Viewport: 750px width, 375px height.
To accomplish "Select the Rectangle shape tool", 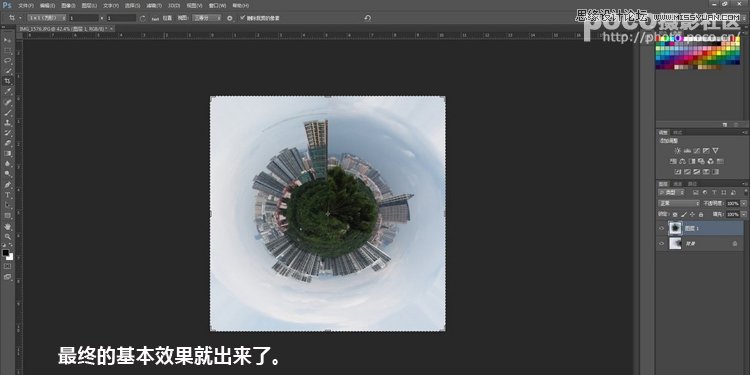I will pos(8,216).
